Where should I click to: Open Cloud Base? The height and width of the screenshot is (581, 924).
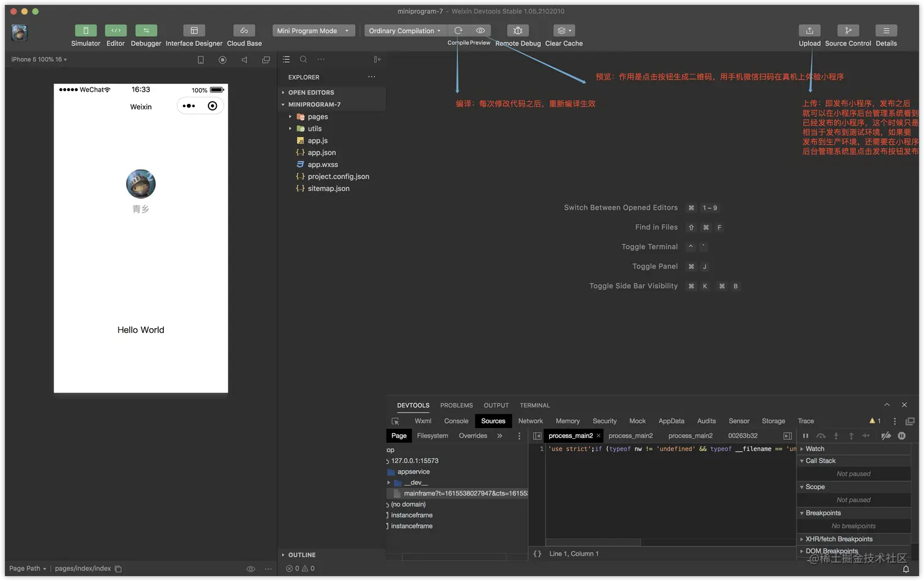pos(244,31)
